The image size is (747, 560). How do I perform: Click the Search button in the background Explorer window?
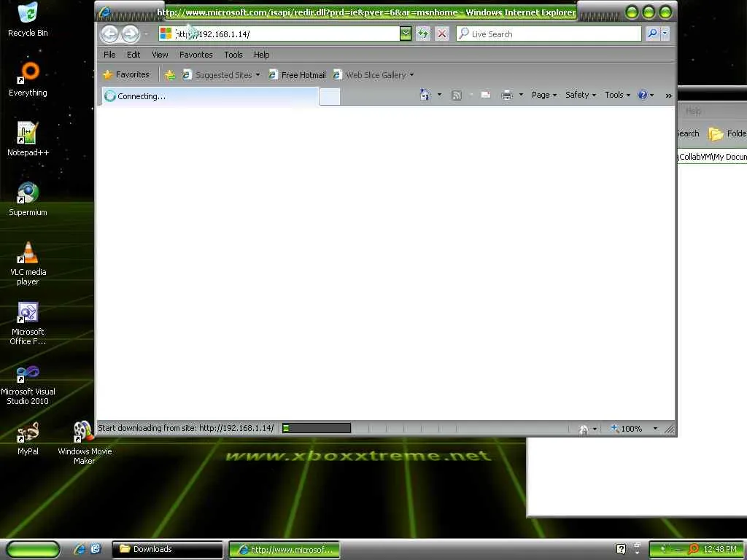click(688, 134)
